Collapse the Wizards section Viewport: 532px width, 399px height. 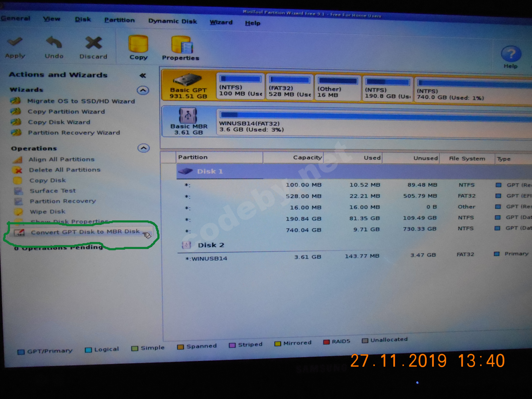click(143, 90)
